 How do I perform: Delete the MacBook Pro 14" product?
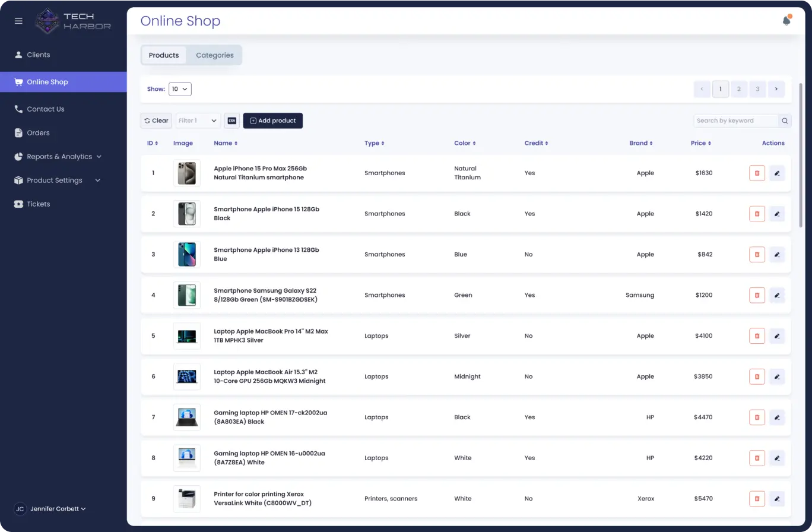[x=757, y=336]
